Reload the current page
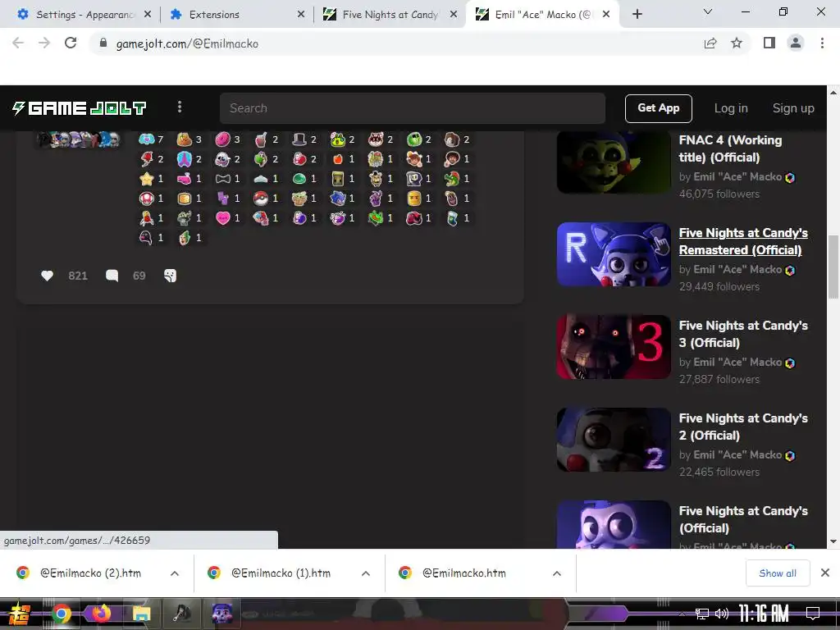 pos(71,43)
